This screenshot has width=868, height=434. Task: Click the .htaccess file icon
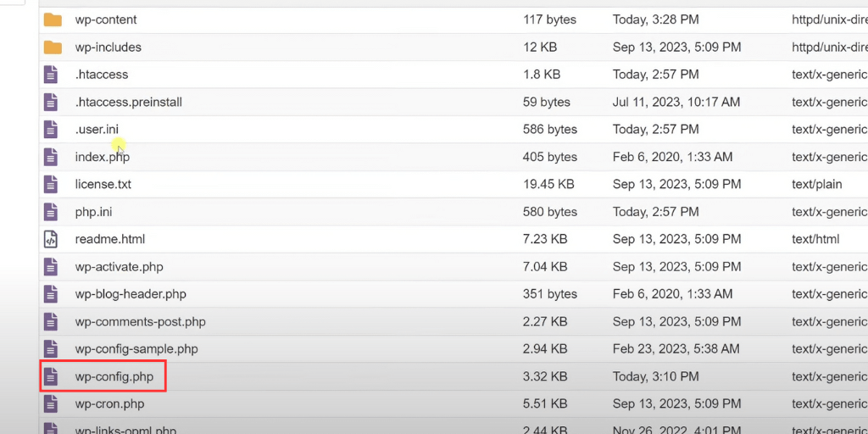51,75
